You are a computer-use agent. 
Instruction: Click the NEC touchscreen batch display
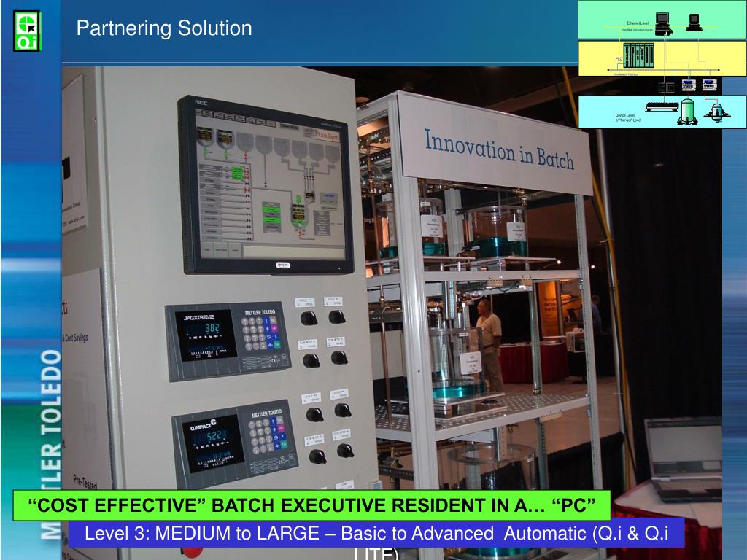tap(266, 186)
